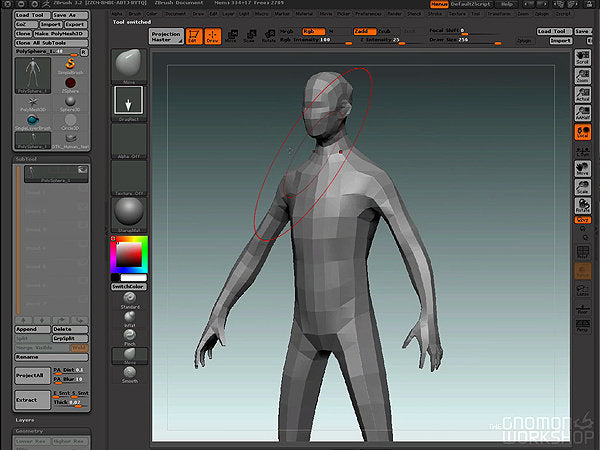
Task: Open the Texture Off picker
Action: pyautogui.click(x=128, y=177)
